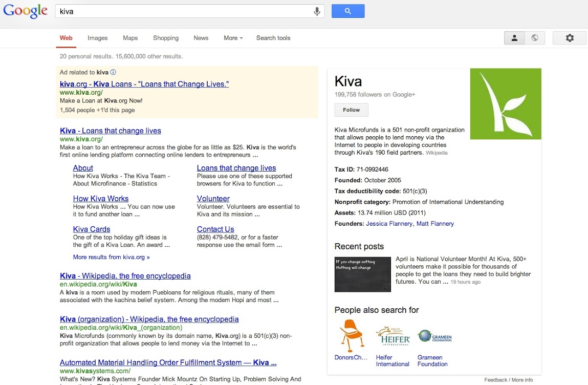Open the Kiva Cards sitelink
Screen dimensions: 588x385
pyautogui.click(x=92, y=229)
